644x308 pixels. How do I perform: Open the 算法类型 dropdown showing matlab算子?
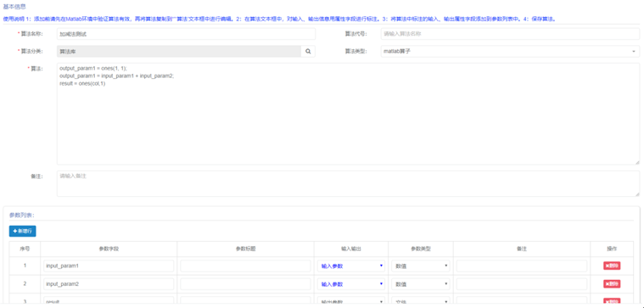point(510,51)
